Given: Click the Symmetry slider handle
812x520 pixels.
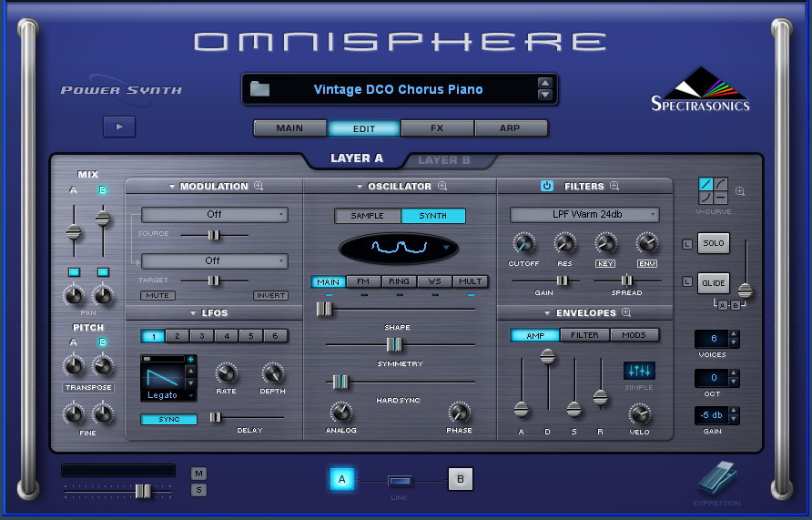Looking at the screenshot, I should click(394, 344).
